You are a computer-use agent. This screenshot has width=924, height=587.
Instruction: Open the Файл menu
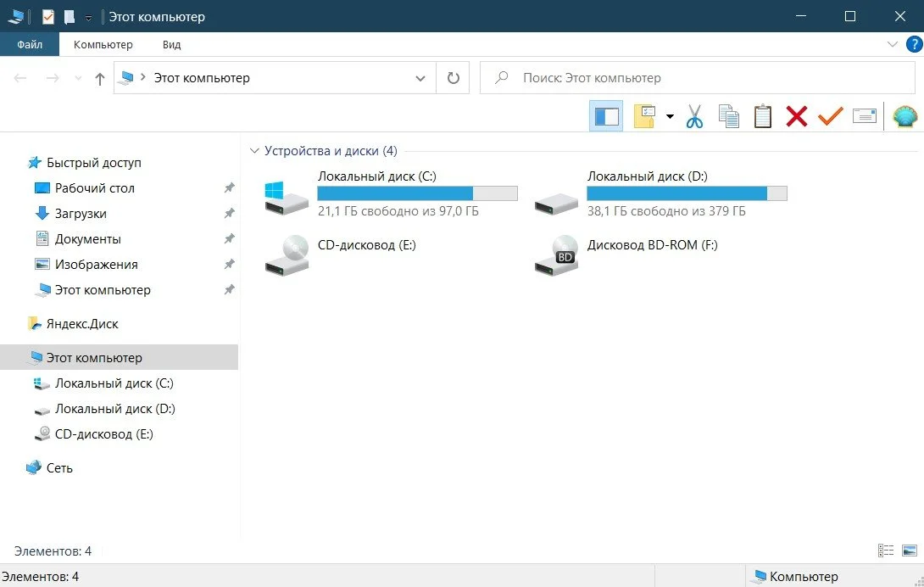coord(30,44)
